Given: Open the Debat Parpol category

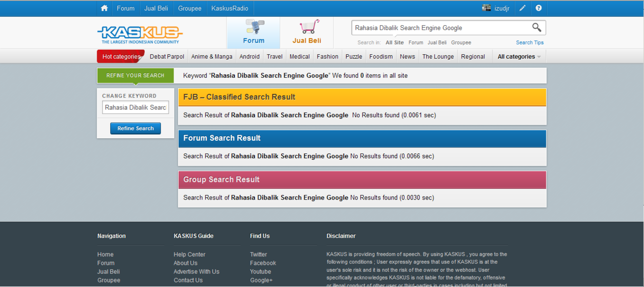Looking at the screenshot, I should point(167,57).
